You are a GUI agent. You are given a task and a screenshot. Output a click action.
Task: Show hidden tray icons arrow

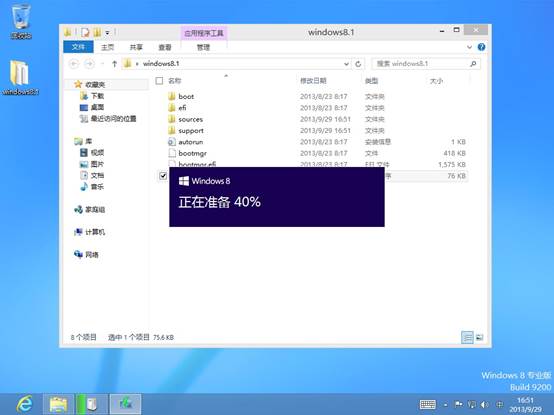[446, 405]
